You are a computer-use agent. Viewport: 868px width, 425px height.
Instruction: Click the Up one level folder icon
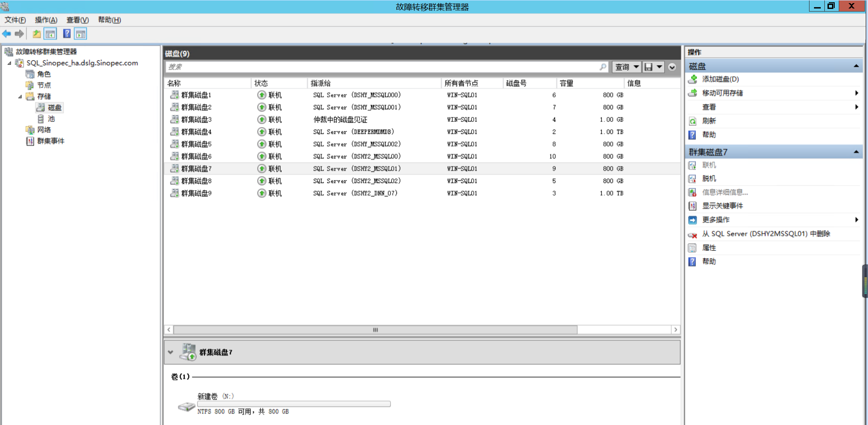pyautogui.click(x=36, y=34)
